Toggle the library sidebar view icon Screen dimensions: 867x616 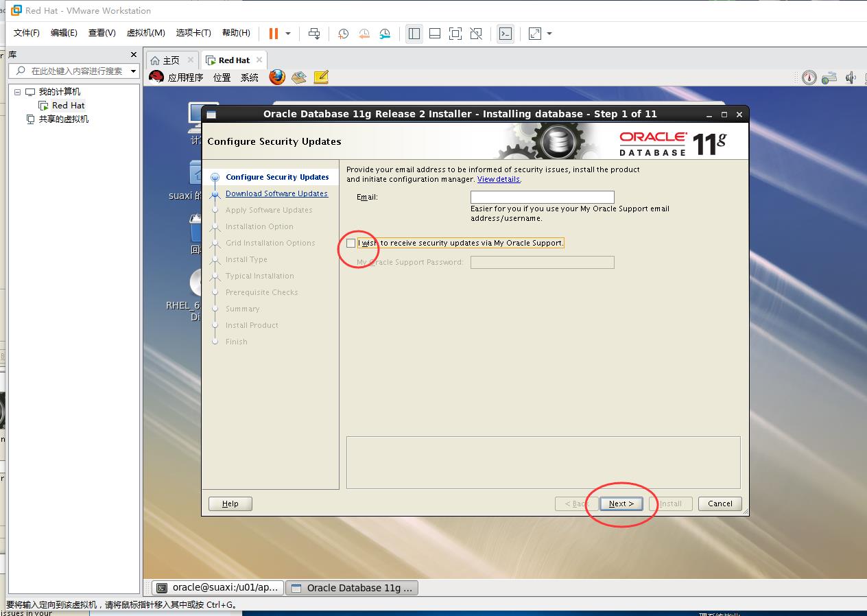pyautogui.click(x=414, y=34)
